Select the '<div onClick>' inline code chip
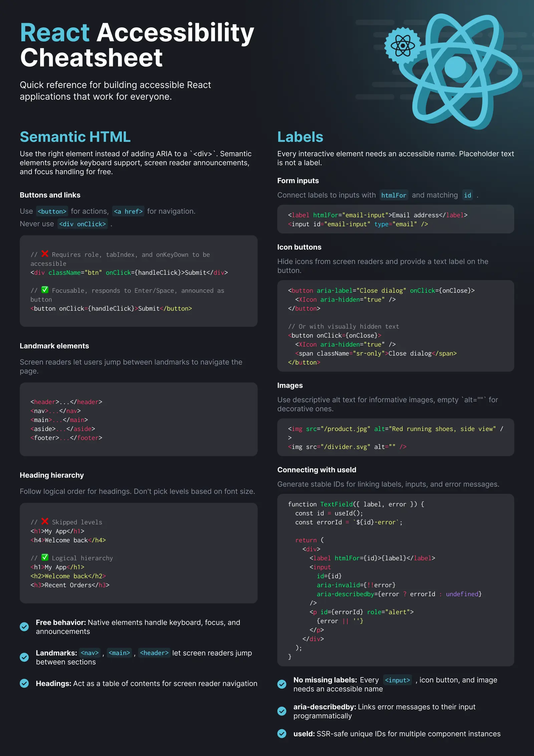 82,224
